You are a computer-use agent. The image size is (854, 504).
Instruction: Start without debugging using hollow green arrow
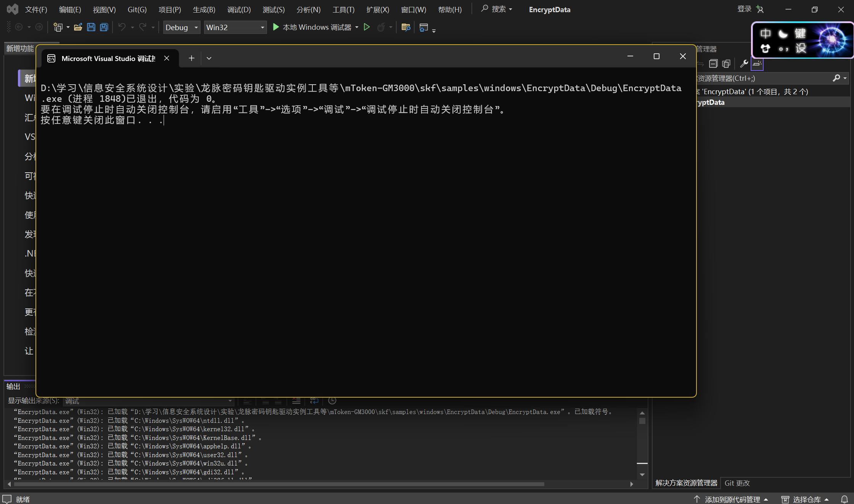pos(367,27)
